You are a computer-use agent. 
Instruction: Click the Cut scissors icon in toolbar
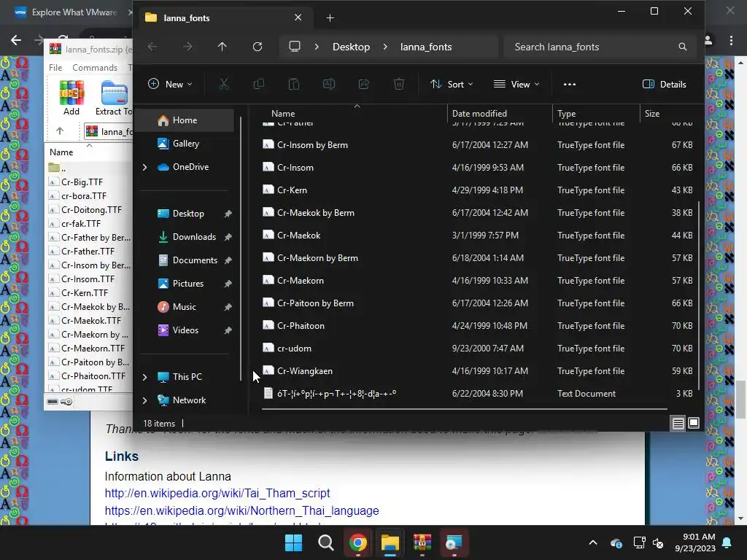223,85
